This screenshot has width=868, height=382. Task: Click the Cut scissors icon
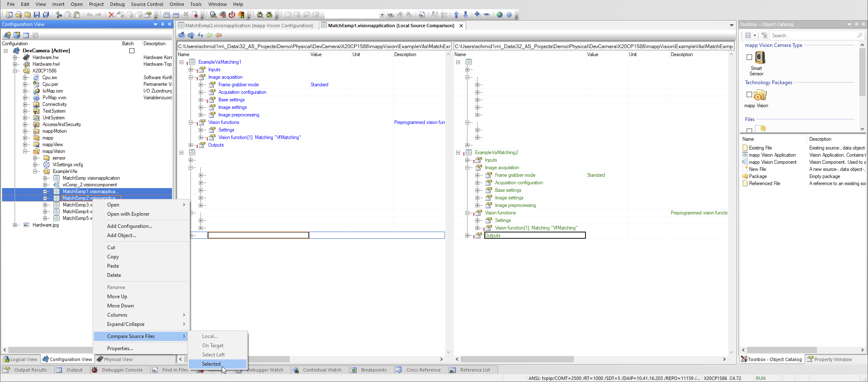click(59, 15)
